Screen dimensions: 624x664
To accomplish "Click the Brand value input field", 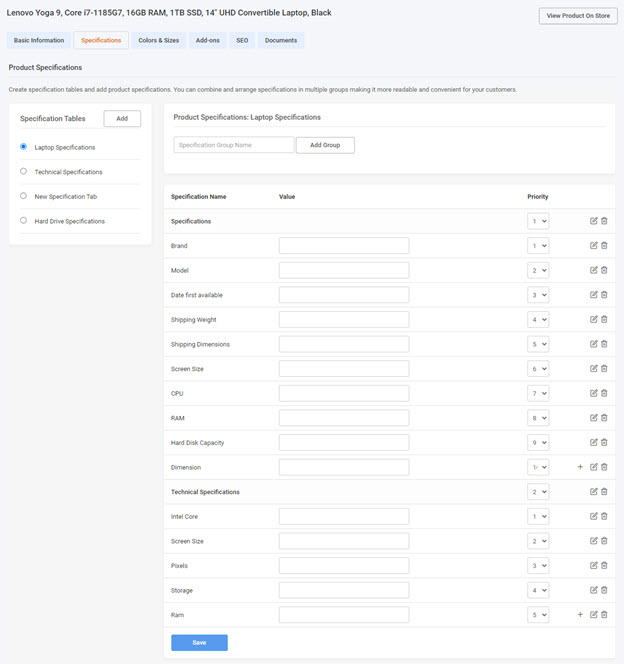I will [x=344, y=246].
